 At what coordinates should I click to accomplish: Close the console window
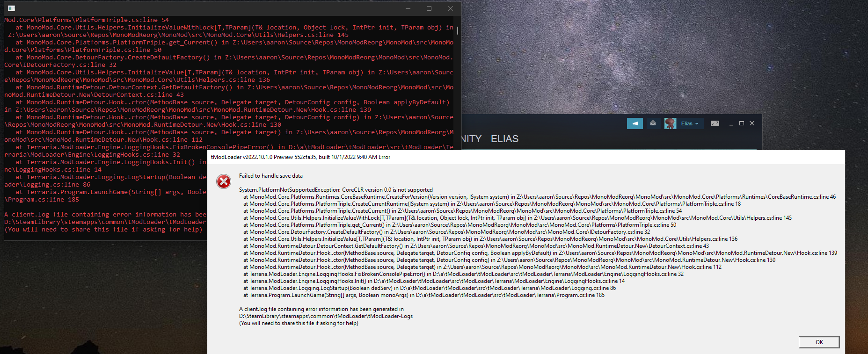click(451, 8)
